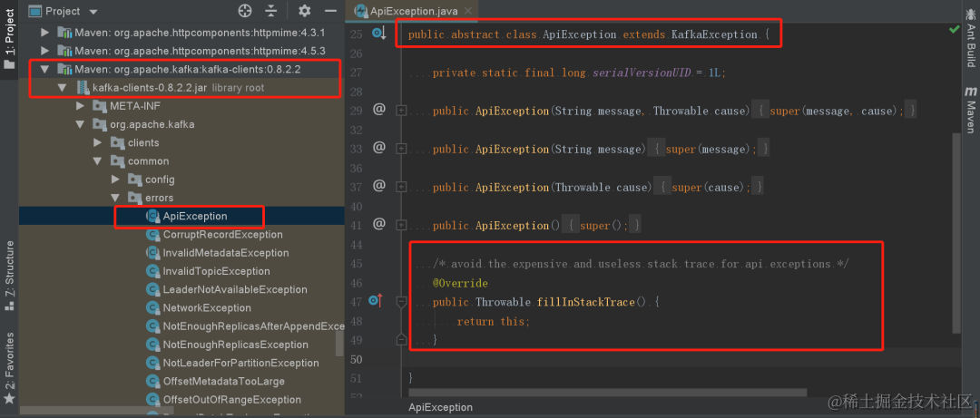The image size is (980, 418).
Task: Click the @Override annotation
Action: pyautogui.click(x=460, y=283)
